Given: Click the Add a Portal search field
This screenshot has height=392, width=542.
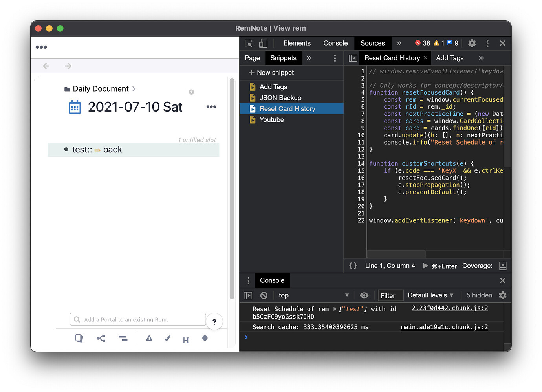Looking at the screenshot, I should (138, 319).
